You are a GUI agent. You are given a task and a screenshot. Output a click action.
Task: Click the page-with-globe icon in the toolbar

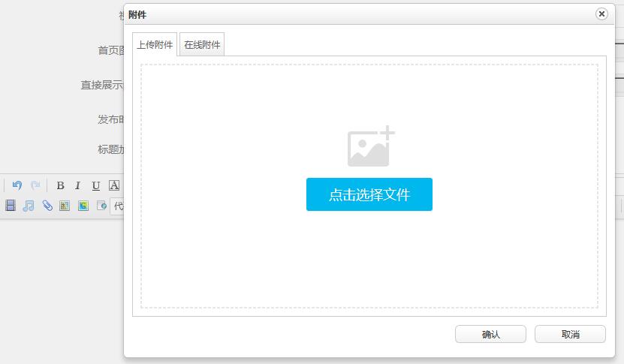point(101,206)
